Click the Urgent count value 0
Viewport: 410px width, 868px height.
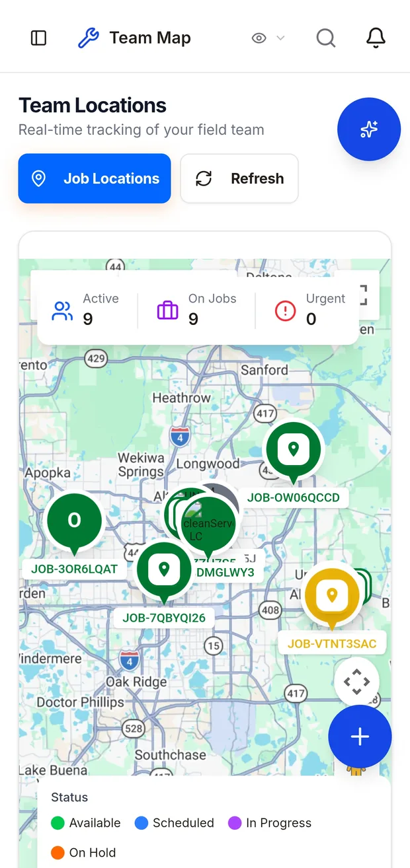[x=311, y=319]
